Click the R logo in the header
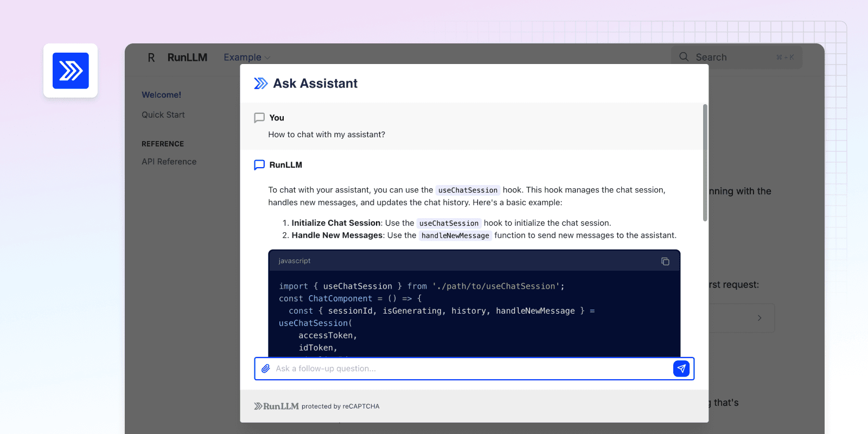 click(x=151, y=58)
